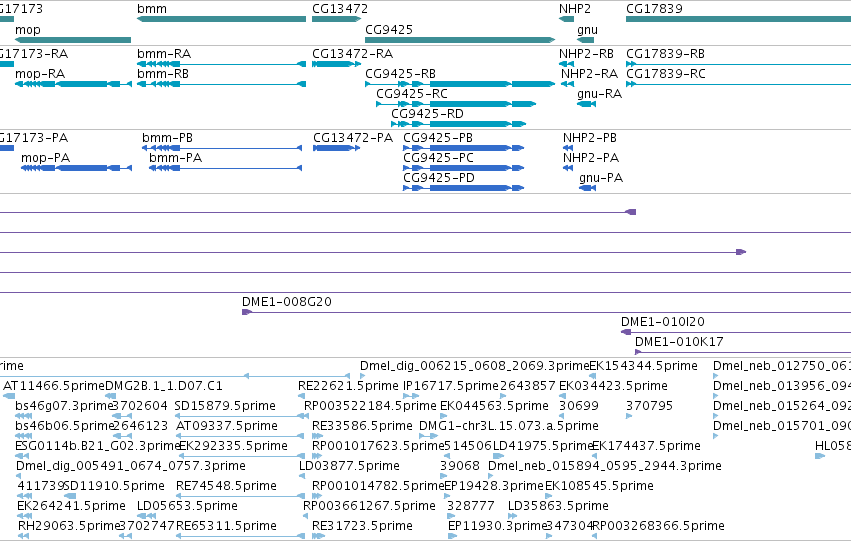Click the NHP2 gene label
Screen dimensions: 851x541
coord(575,9)
